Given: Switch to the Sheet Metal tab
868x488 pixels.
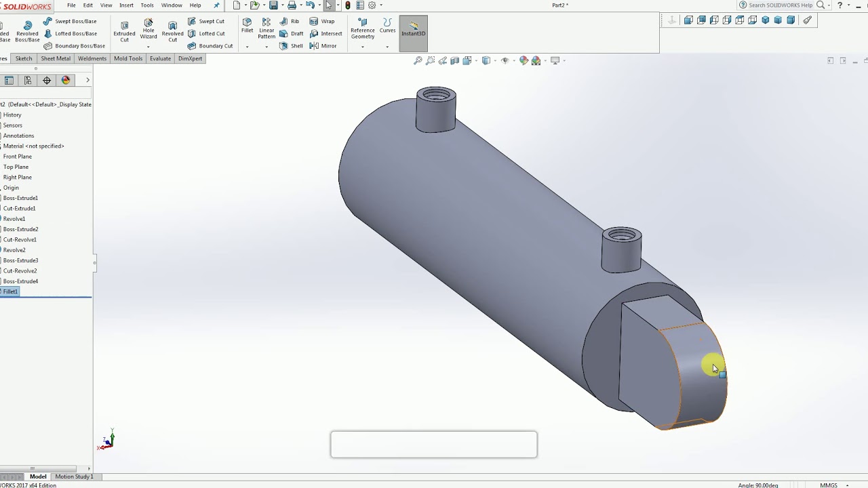Looking at the screenshot, I should click(x=56, y=58).
